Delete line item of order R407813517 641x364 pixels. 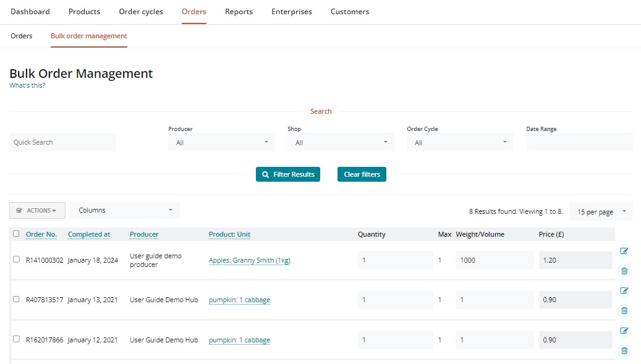coord(624,310)
